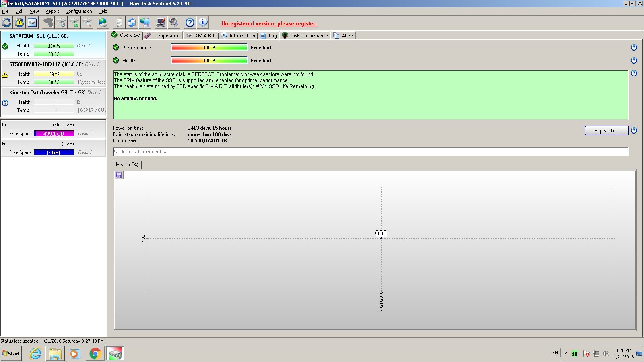Click the Action Center flag tray icon
Screen dimensions: 644x362
tap(586, 354)
